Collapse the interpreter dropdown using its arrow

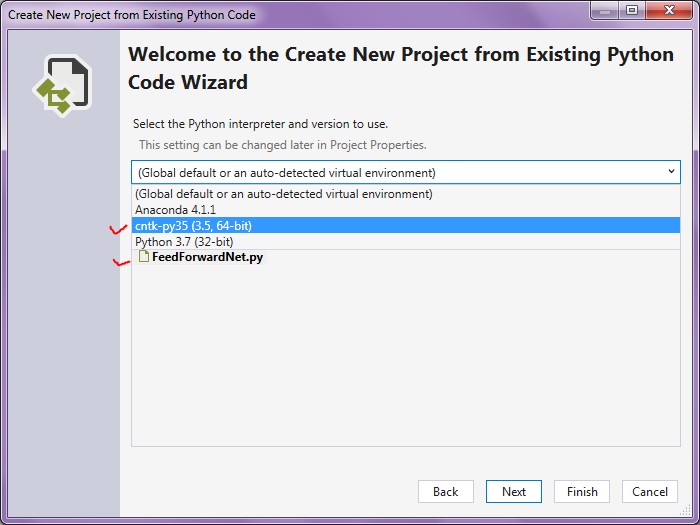[x=670, y=172]
